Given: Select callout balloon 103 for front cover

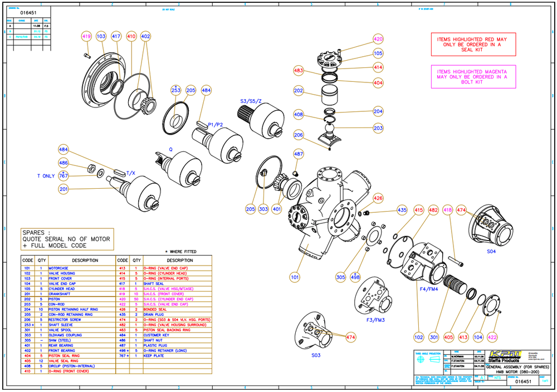Looking at the screenshot, I should pyautogui.click(x=101, y=36).
